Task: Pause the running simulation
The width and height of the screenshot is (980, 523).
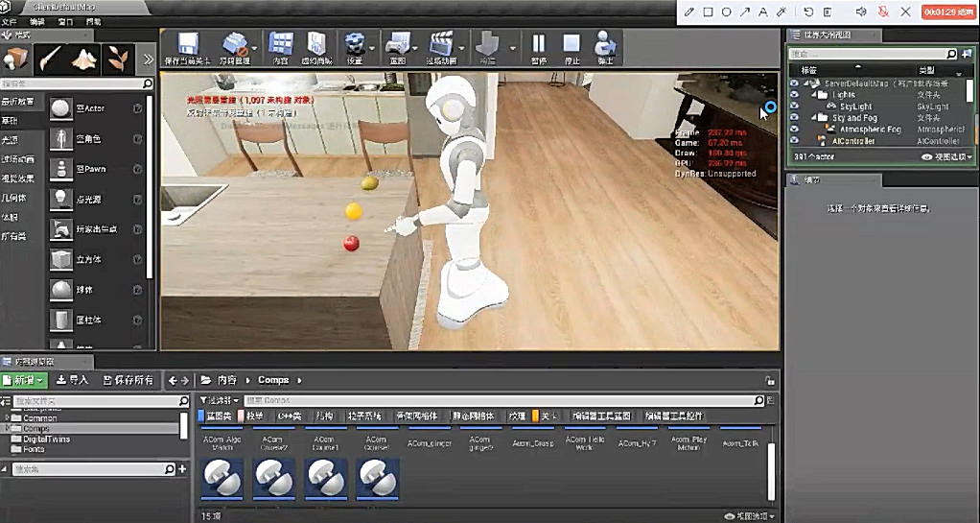Action: point(538,45)
